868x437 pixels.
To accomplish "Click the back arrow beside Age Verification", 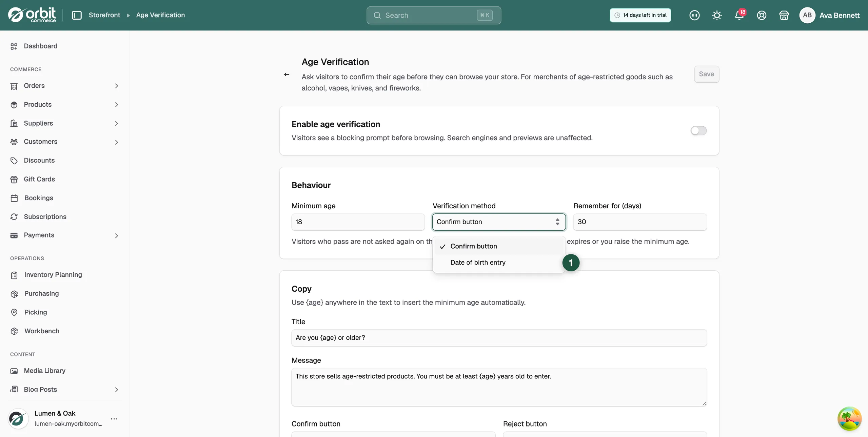I will click(287, 75).
